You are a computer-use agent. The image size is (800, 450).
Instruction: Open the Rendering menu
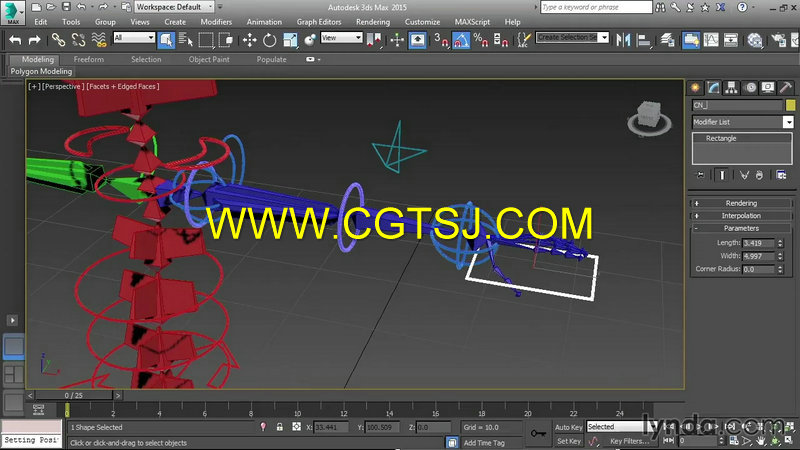tap(372, 22)
